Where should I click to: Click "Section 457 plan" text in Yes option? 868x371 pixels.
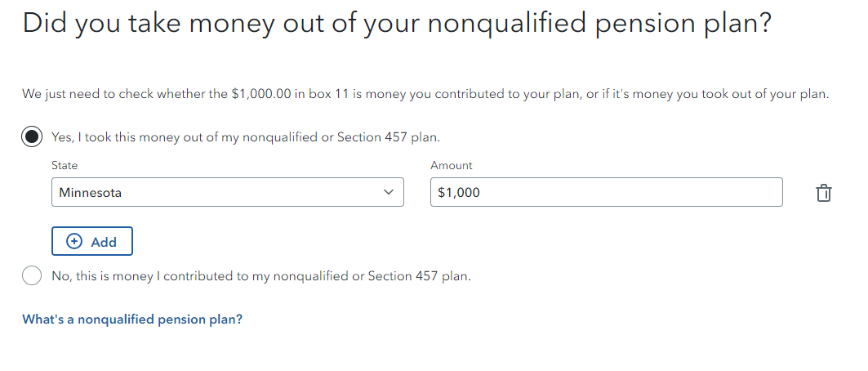coord(389,136)
